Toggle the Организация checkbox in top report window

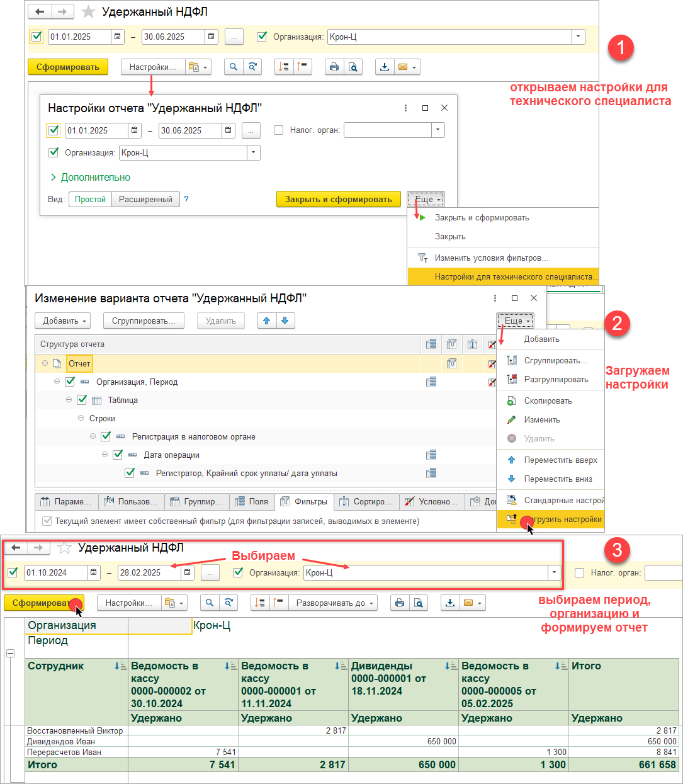tap(262, 37)
